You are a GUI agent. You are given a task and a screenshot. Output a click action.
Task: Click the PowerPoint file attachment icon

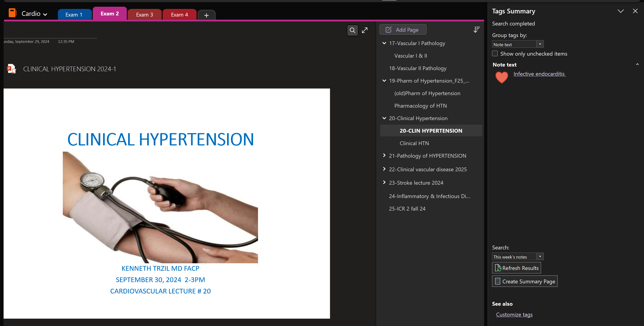tap(11, 69)
